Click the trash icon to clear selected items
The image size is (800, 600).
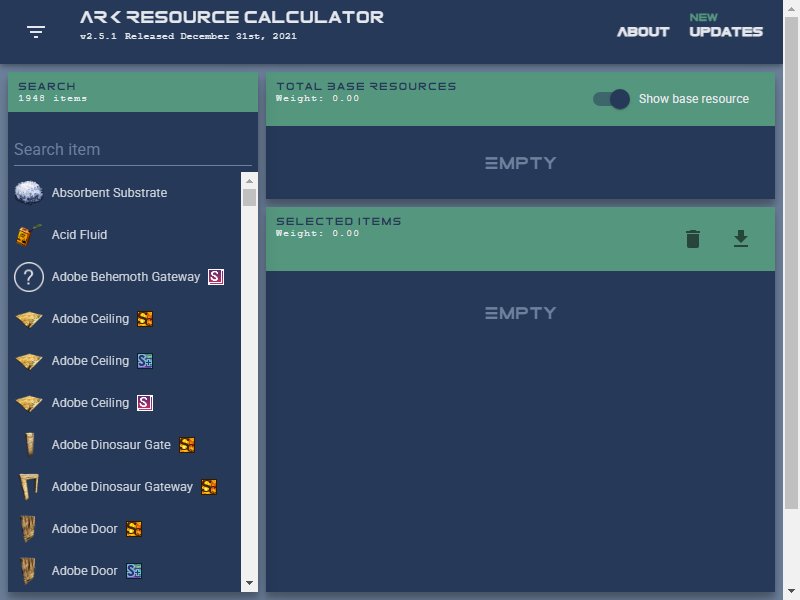click(693, 239)
